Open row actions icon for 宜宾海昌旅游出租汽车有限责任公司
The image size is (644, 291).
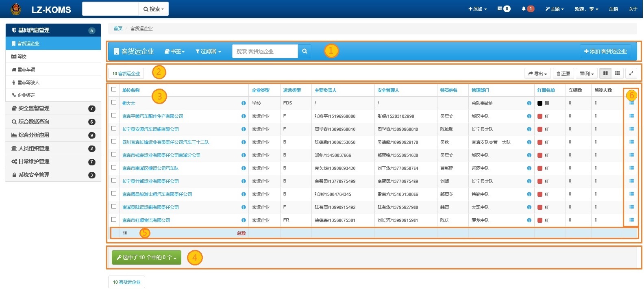click(631, 194)
